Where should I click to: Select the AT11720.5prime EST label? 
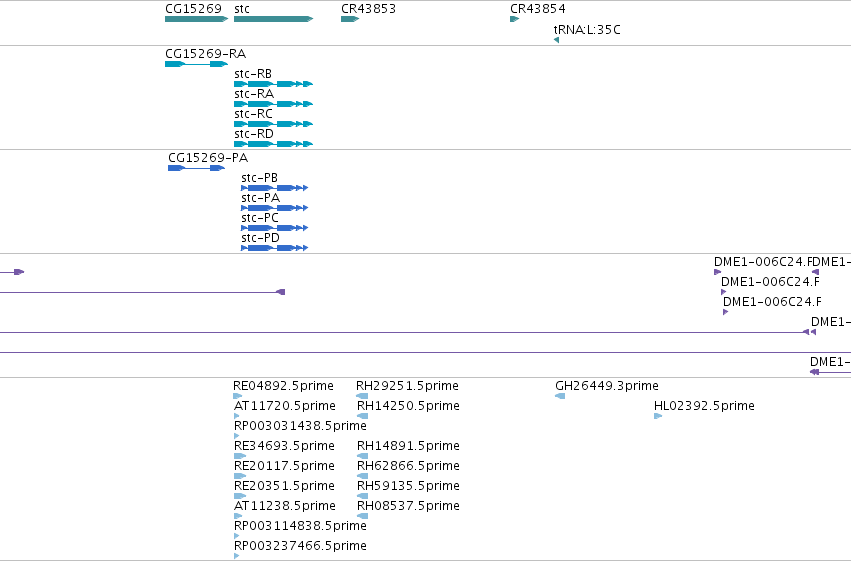coord(284,406)
